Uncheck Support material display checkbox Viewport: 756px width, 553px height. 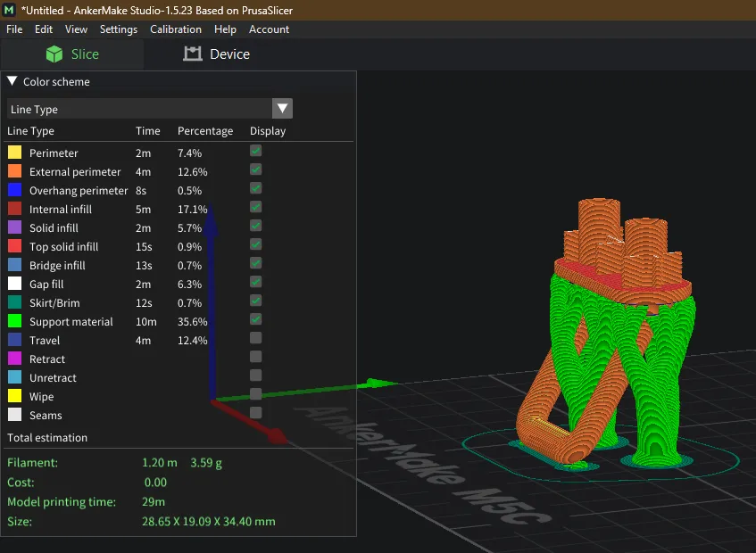pyautogui.click(x=256, y=319)
